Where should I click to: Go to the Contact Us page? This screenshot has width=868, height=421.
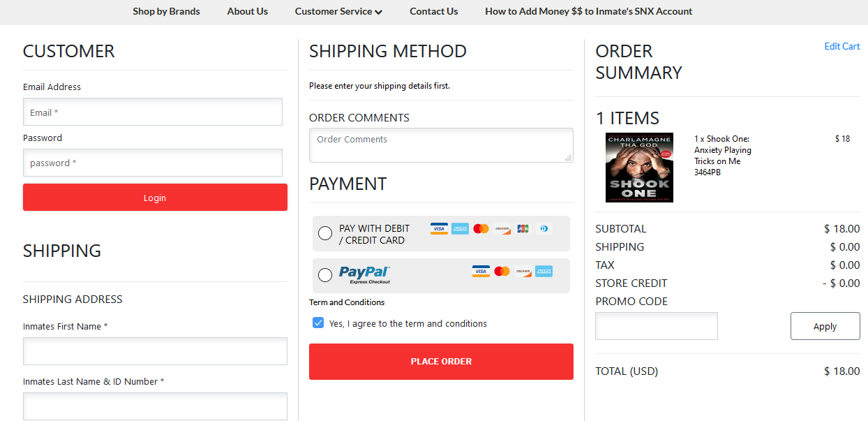[433, 11]
